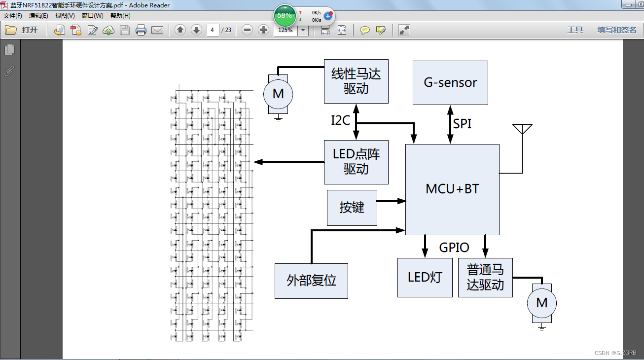Viewport: 644px width, 360px height.
Task: Email the PDF as attachment
Action: [157, 30]
